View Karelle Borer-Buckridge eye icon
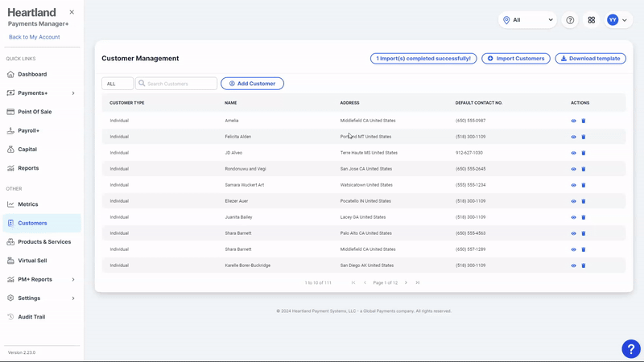The height and width of the screenshot is (362, 644). pos(573,265)
